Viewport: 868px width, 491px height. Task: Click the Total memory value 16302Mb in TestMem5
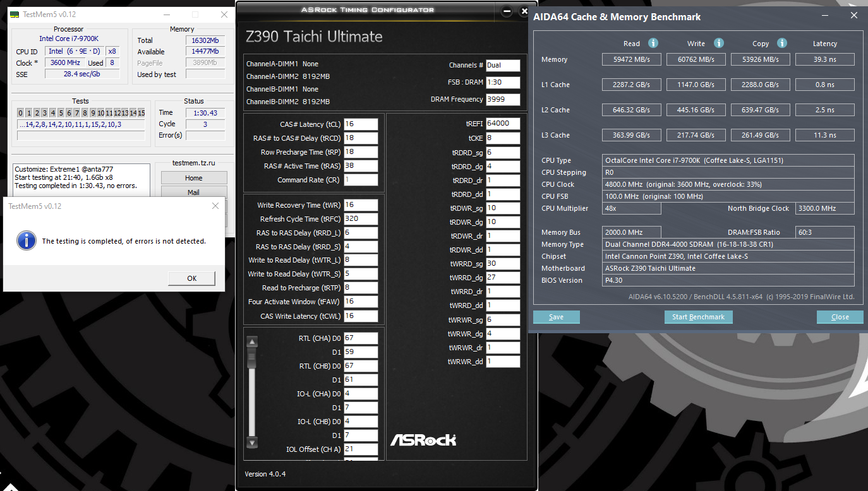205,40
